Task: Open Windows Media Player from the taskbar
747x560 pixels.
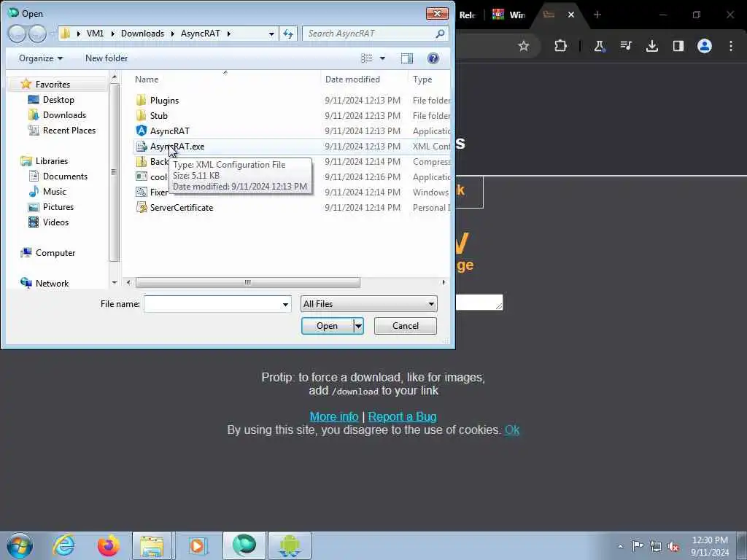Action: click(x=197, y=545)
